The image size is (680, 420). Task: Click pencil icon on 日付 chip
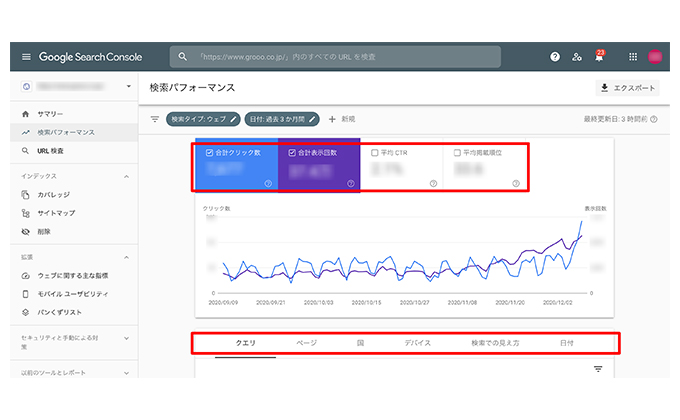point(312,119)
